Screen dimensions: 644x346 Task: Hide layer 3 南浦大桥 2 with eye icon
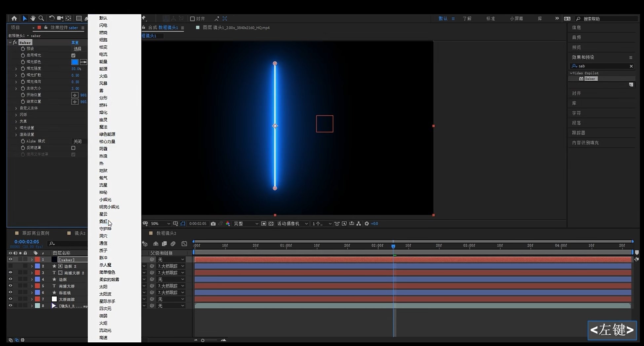coord(10,273)
